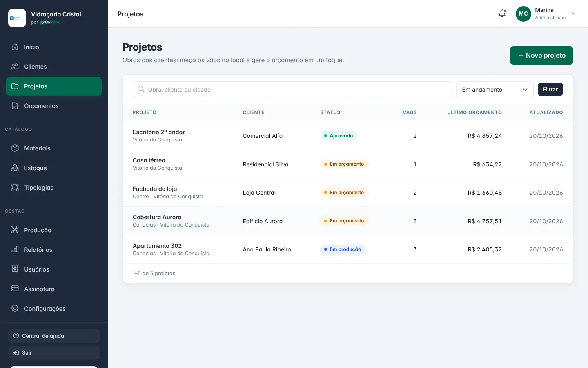The width and height of the screenshot is (588, 368).
Task: Open project Casa térrea
Action: [149, 160]
